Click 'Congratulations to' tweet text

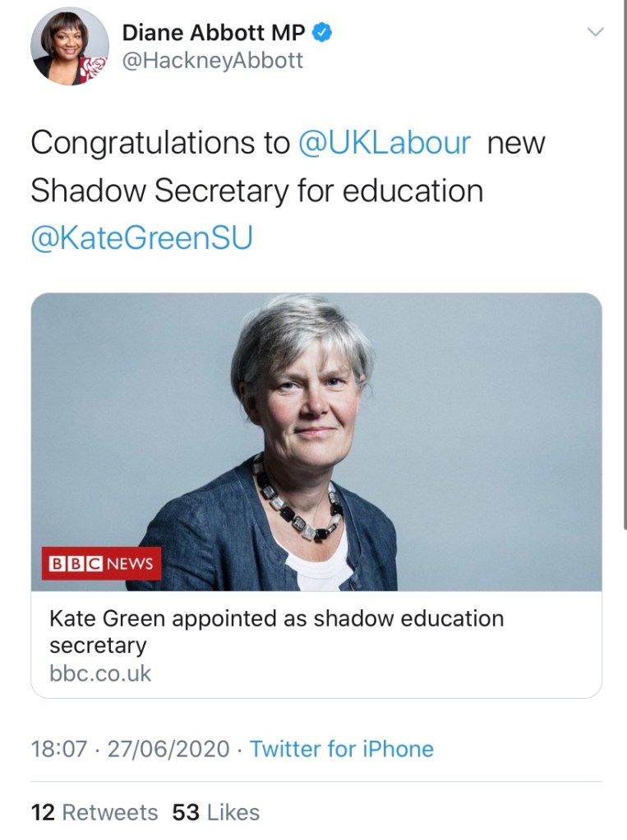coord(160,143)
